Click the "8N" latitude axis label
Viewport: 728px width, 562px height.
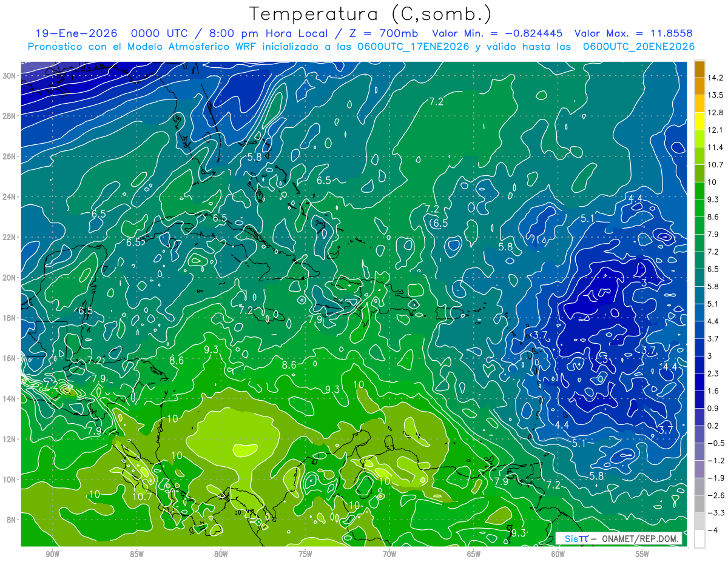(x=11, y=520)
